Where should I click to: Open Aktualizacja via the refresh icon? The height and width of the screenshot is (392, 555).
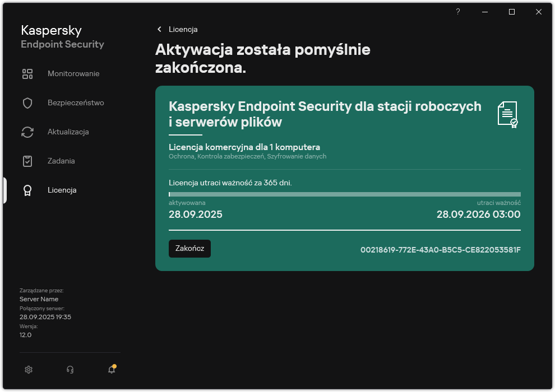tap(27, 132)
